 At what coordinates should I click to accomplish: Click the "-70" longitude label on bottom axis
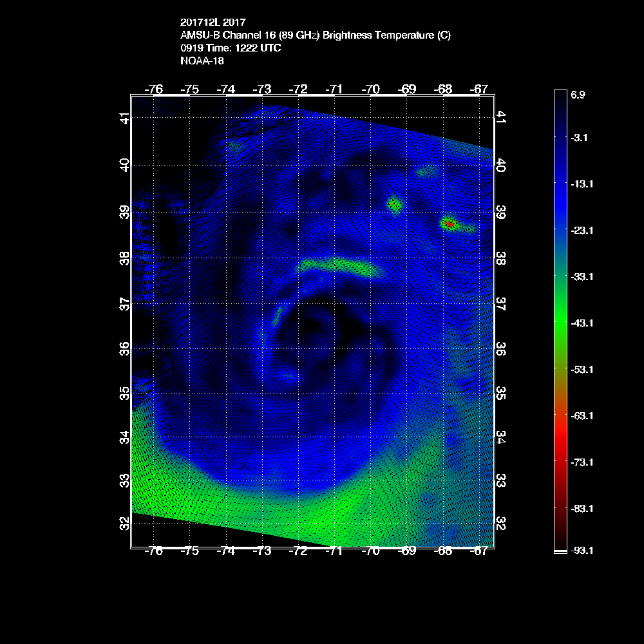[x=370, y=552]
